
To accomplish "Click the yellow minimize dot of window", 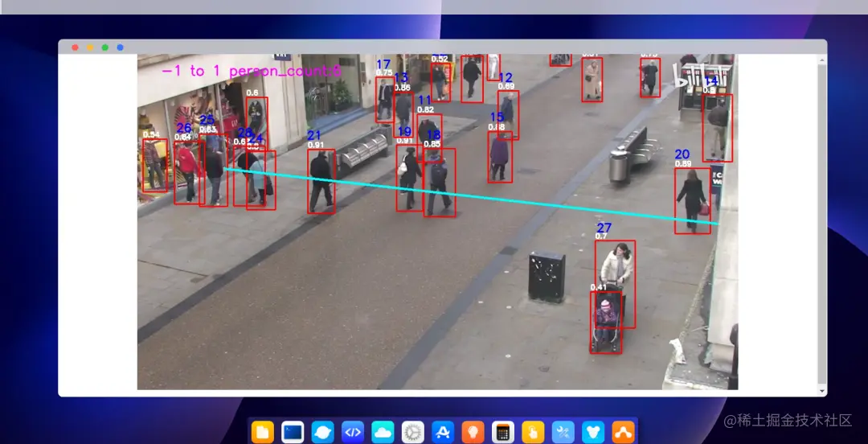I will coord(90,47).
